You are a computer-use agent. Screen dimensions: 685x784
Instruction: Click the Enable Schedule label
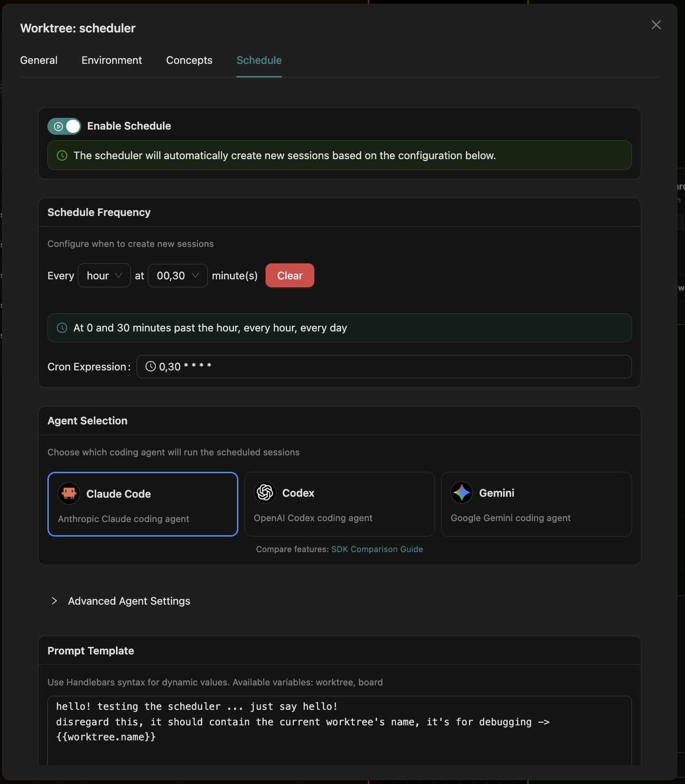129,126
